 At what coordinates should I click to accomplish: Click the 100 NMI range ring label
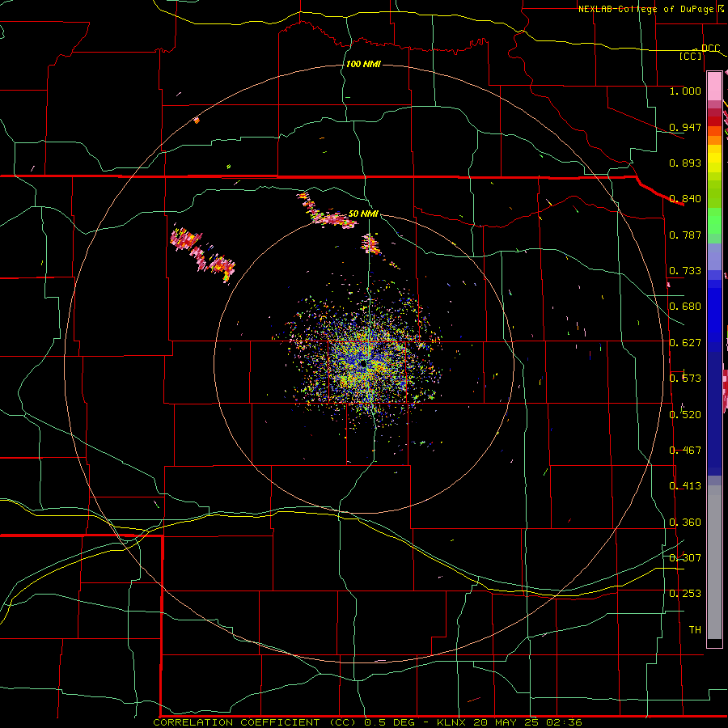pyautogui.click(x=363, y=64)
